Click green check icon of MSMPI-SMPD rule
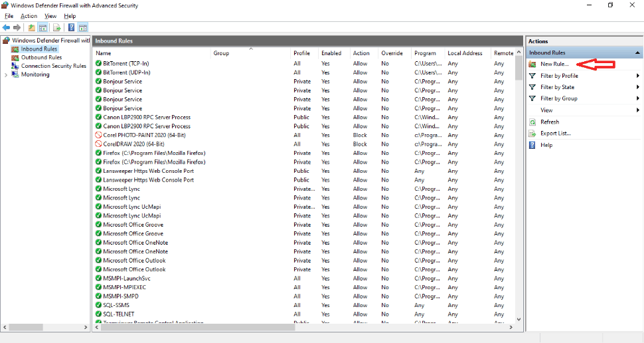The image size is (644, 343). click(x=98, y=296)
